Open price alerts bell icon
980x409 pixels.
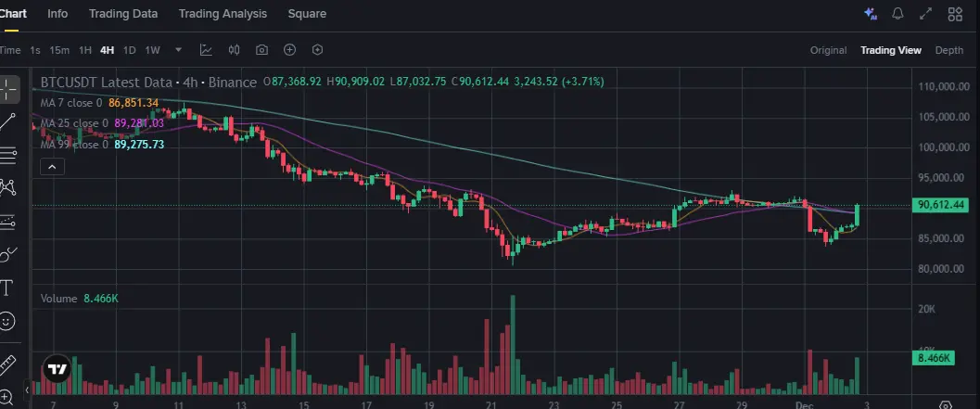coord(897,14)
